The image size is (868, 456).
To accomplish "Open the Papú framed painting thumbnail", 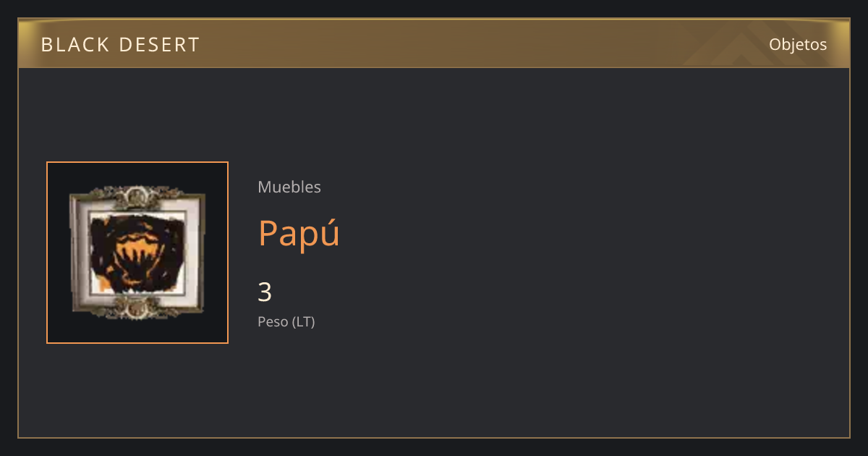I will pyautogui.click(x=137, y=253).
